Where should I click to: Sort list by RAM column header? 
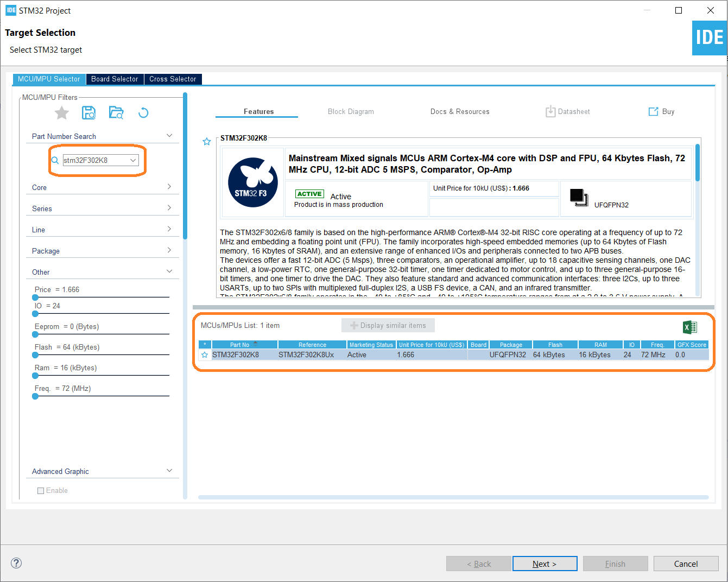(x=600, y=345)
